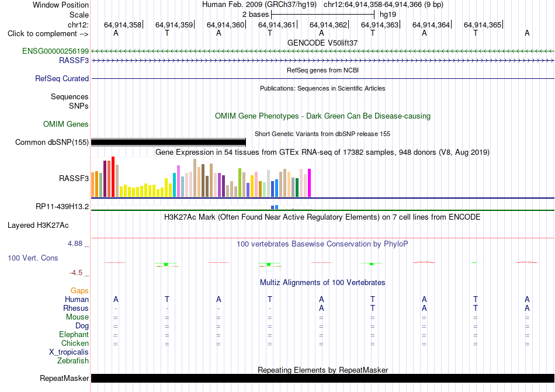Click the blue RASSF3 intron arrow line
Screen dimensions: 555x392
tap(323, 61)
